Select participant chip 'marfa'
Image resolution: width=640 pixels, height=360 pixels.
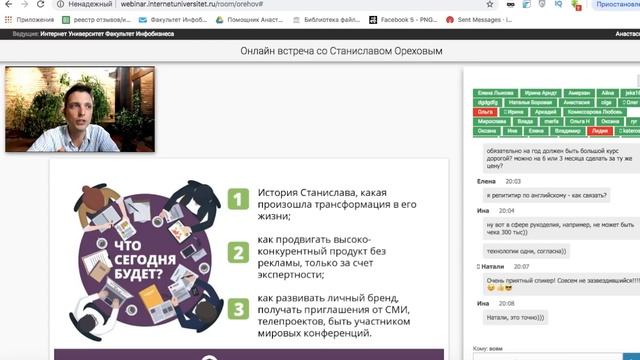[x=551, y=121]
